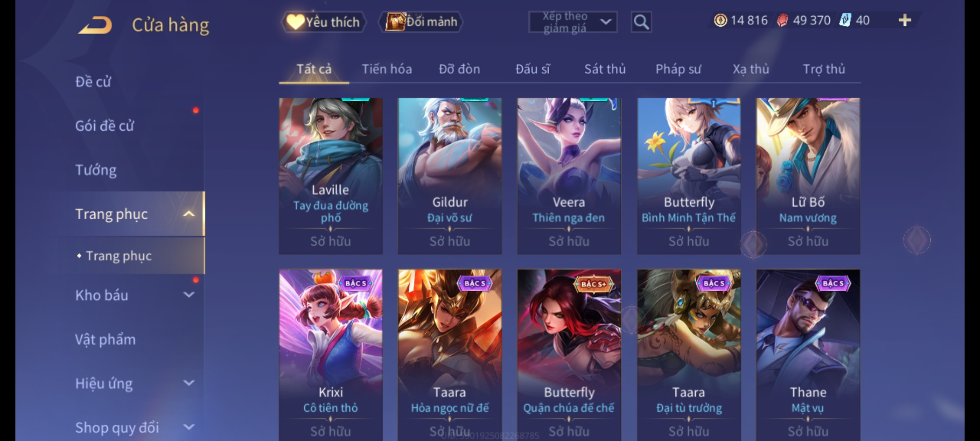Open Yêu thích favorites heart button

pos(324,22)
